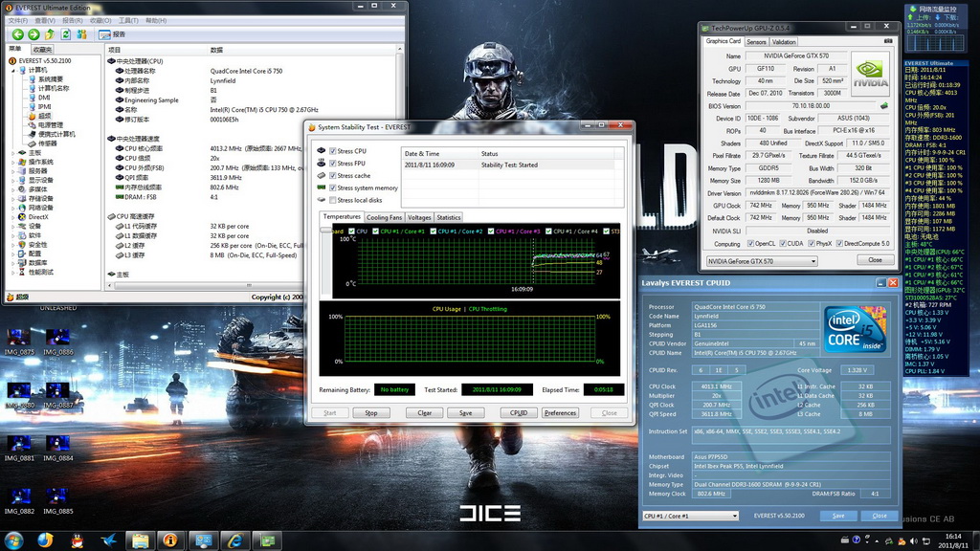The image size is (980, 551).
Task: Toggle Stress CPU checkbox
Action: (332, 151)
